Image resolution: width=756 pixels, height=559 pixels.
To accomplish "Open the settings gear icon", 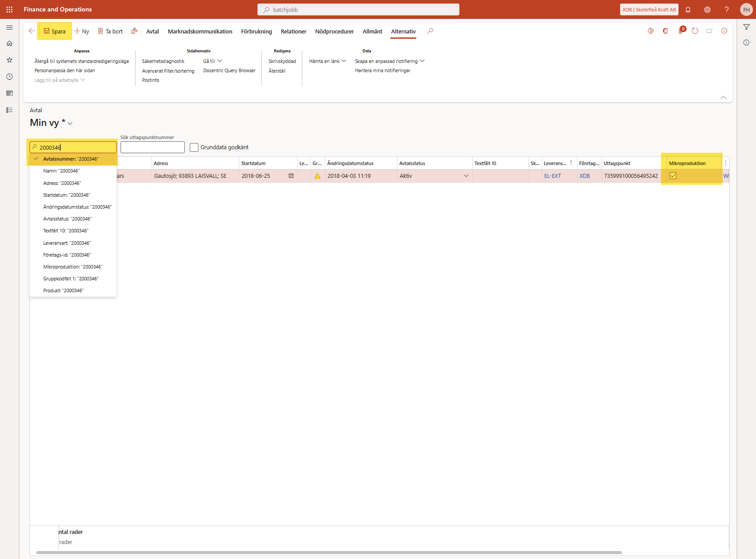I will (x=707, y=10).
